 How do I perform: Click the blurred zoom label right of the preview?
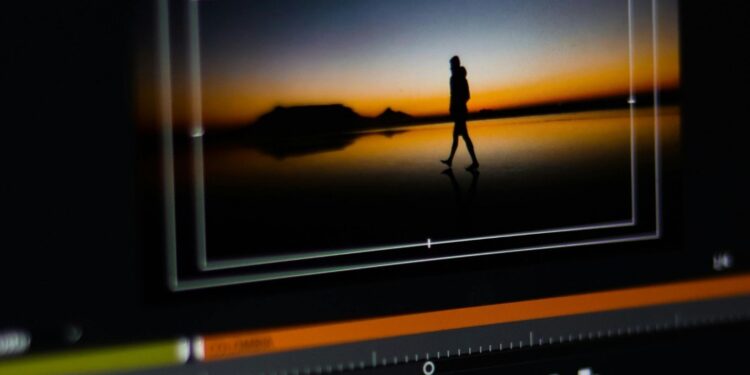(723, 261)
